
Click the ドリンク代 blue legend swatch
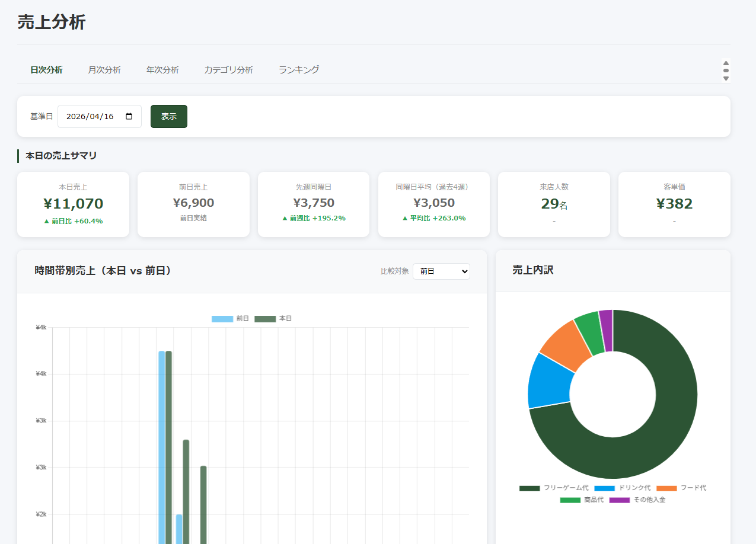pos(604,488)
